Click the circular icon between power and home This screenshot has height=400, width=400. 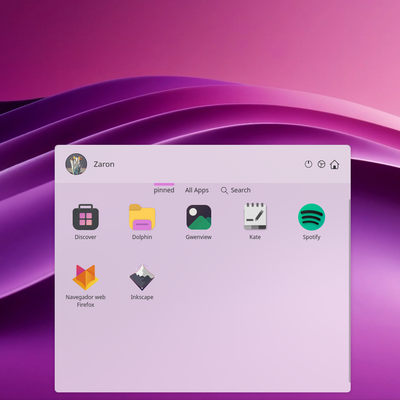pyautogui.click(x=321, y=164)
